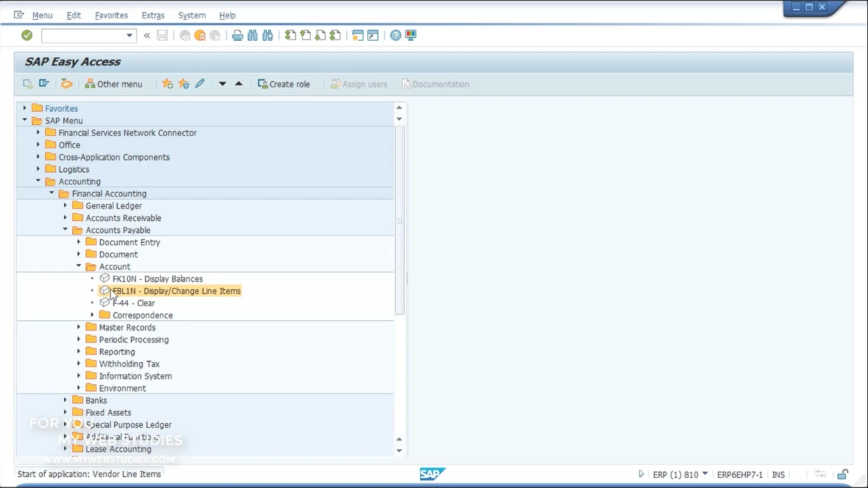Expand the Accounts Receivable folder

tap(65, 217)
